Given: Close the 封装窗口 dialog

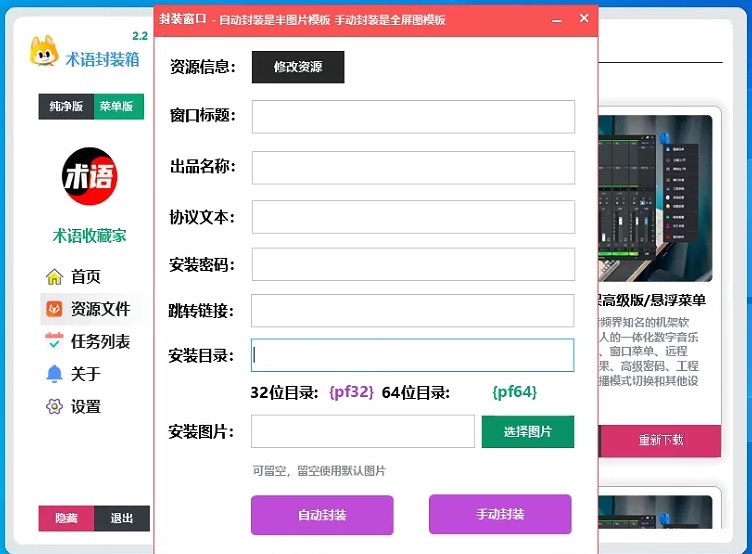Looking at the screenshot, I should pyautogui.click(x=584, y=18).
